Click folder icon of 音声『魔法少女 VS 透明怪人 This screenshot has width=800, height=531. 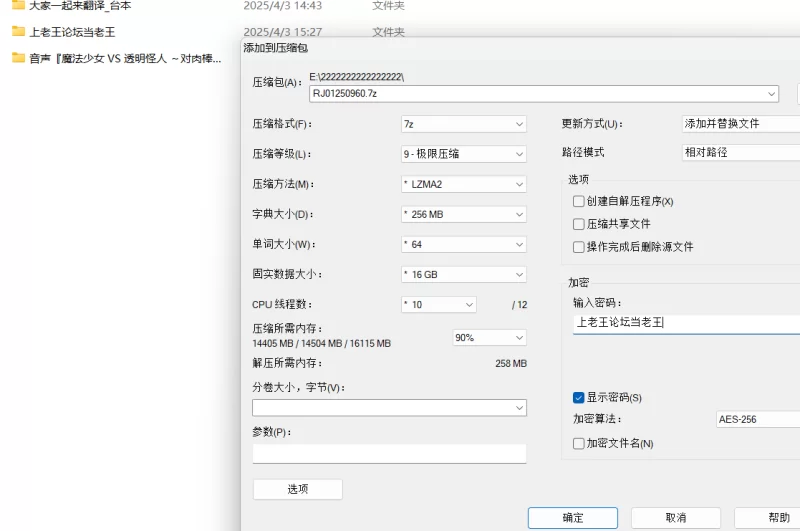(x=18, y=58)
